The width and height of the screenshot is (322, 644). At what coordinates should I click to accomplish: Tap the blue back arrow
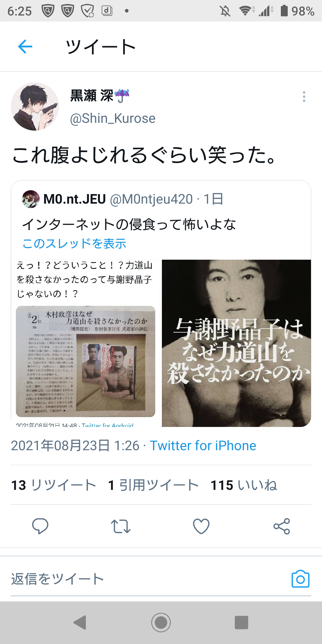click(x=25, y=47)
